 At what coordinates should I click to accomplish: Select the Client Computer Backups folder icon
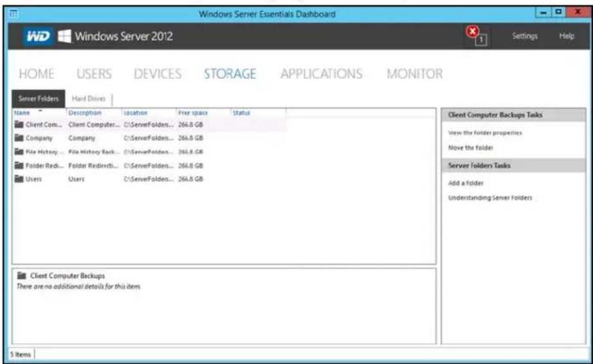pos(19,125)
